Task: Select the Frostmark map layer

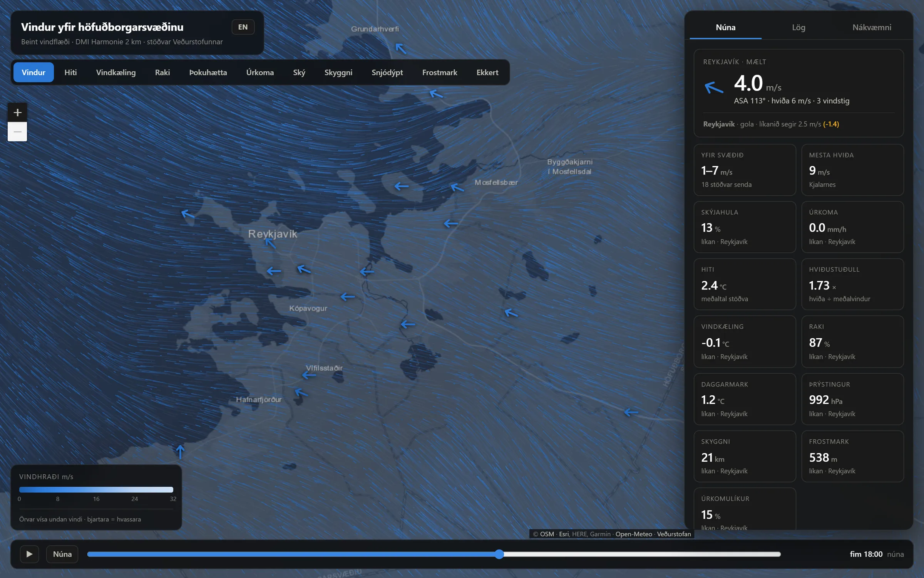Action: click(440, 72)
